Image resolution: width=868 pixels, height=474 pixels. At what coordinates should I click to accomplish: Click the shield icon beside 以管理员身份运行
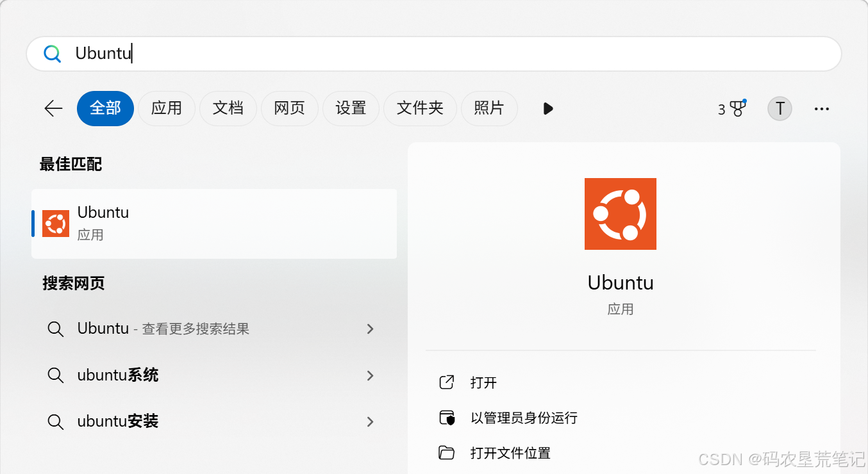coord(447,417)
